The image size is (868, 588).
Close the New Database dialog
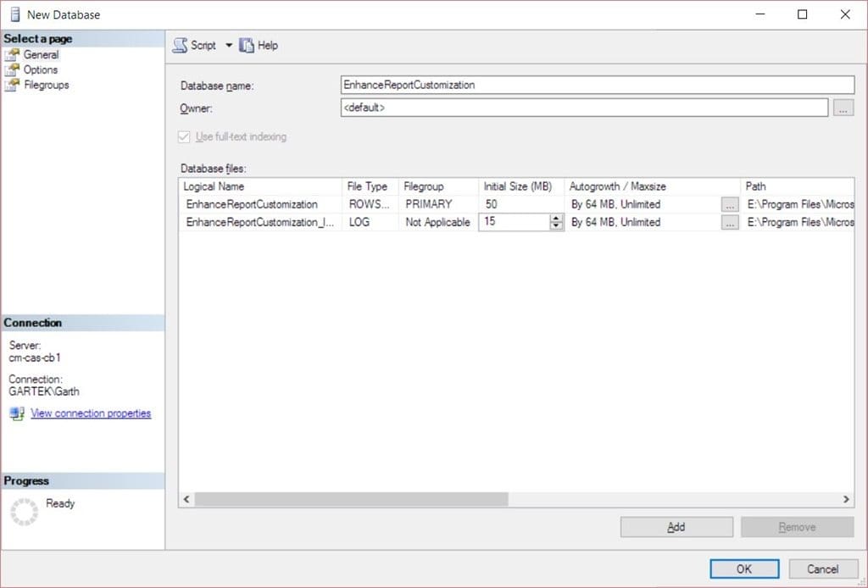[845, 14]
